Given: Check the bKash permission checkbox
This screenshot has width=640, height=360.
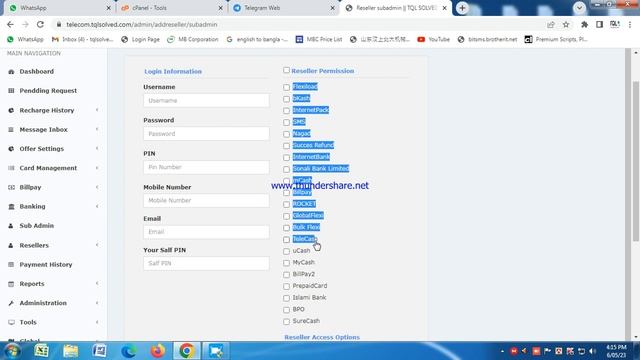Looking at the screenshot, I should (x=287, y=99).
